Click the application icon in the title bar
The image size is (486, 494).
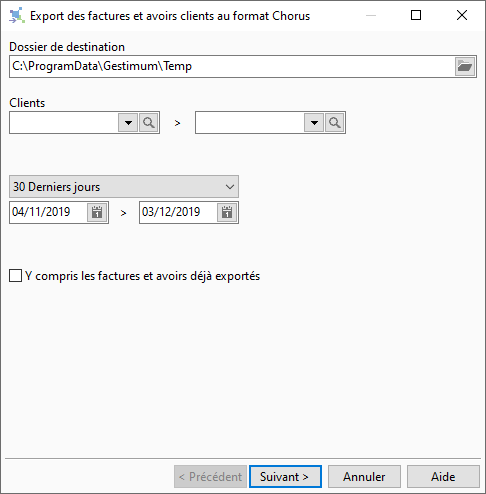point(17,15)
